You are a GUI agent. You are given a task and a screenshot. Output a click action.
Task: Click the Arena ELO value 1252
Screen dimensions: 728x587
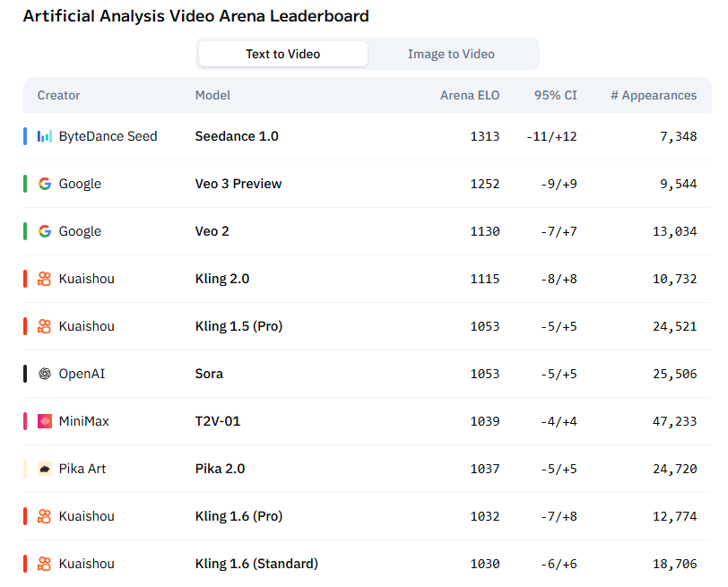pyautogui.click(x=485, y=184)
